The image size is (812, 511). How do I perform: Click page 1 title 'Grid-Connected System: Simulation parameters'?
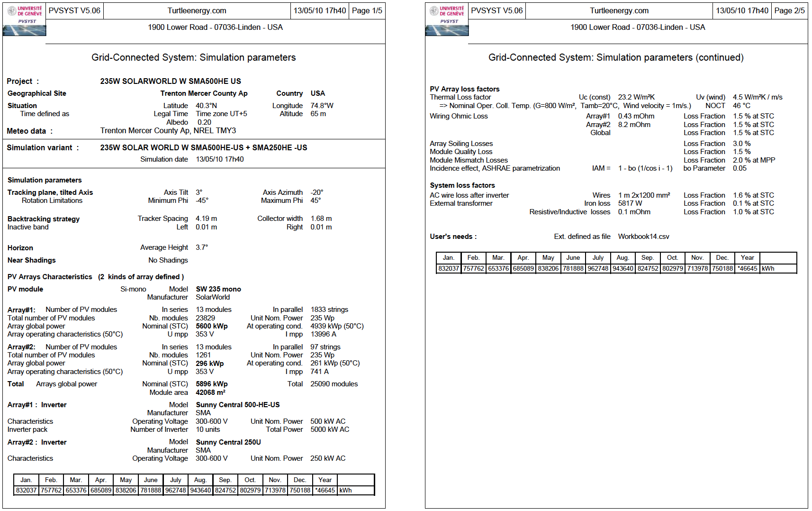coord(194,57)
